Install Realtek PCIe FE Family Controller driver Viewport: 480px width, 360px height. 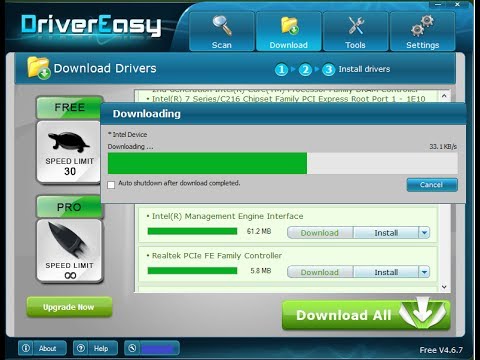(386, 272)
